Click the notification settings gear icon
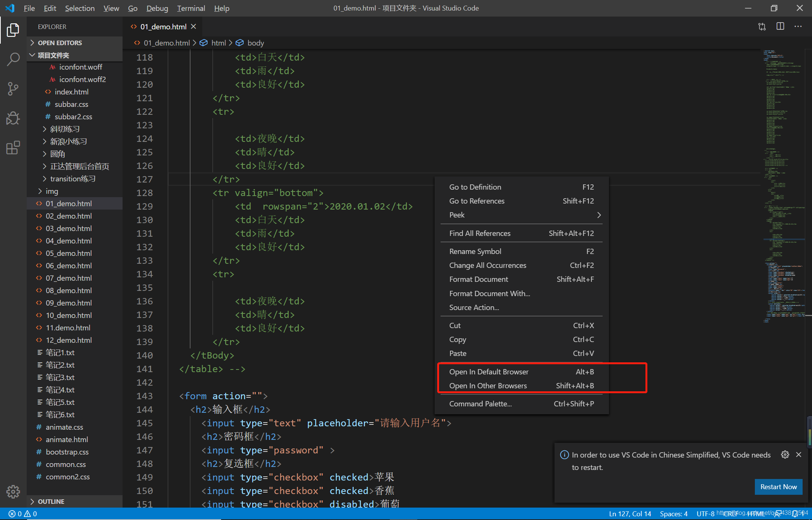 pos(785,454)
